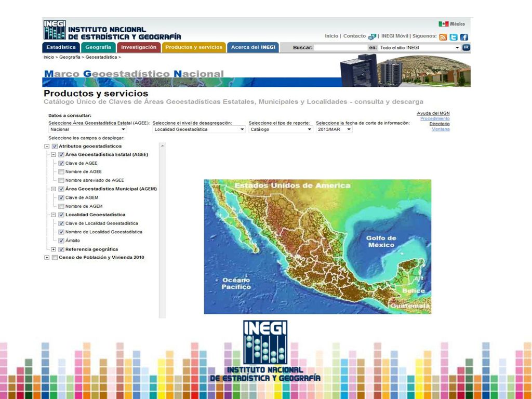Click the INEGI logo in the header
The image size is (532, 399).
coord(55,30)
